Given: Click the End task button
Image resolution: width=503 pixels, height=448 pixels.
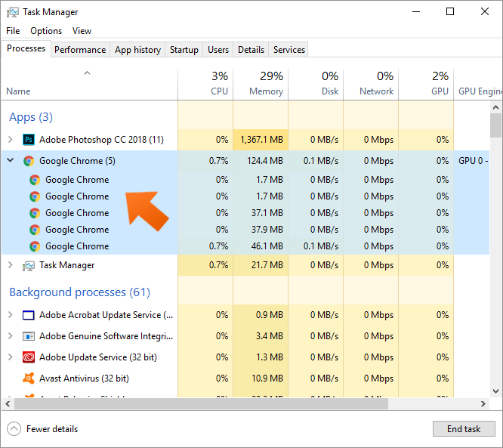Looking at the screenshot, I should (464, 429).
